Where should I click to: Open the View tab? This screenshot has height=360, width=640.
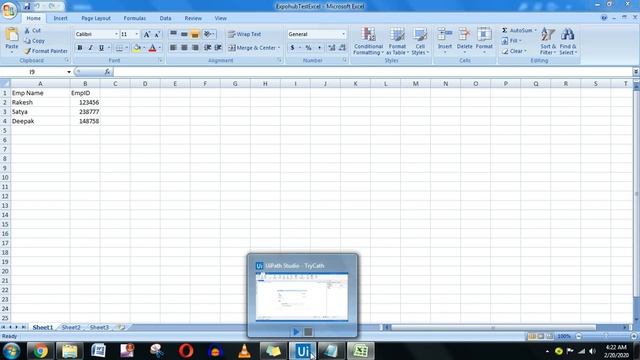tap(220, 18)
